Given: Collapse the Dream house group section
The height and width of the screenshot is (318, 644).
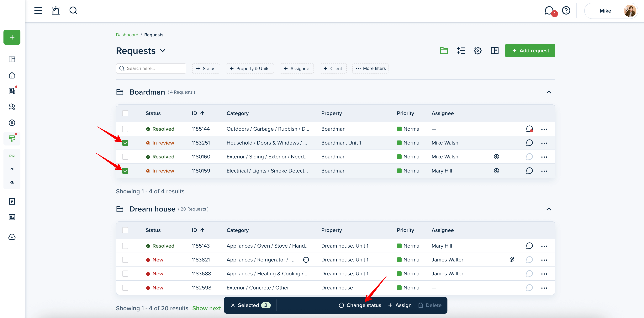Looking at the screenshot, I should coord(548,209).
